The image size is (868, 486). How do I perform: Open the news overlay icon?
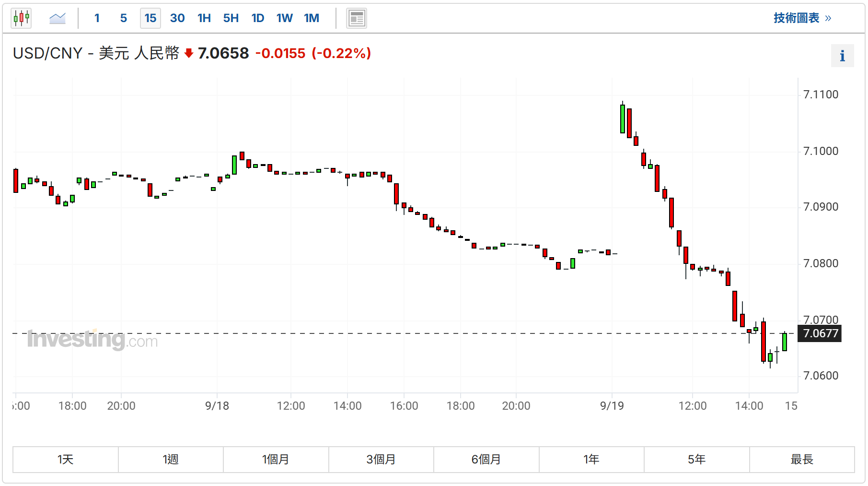357,18
